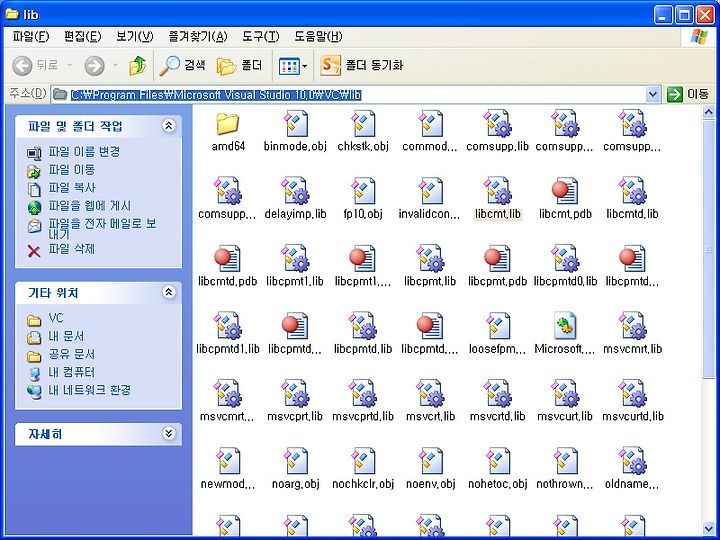Select the msvcrt.lib file icon
This screenshot has height=540, width=720.
click(430, 394)
